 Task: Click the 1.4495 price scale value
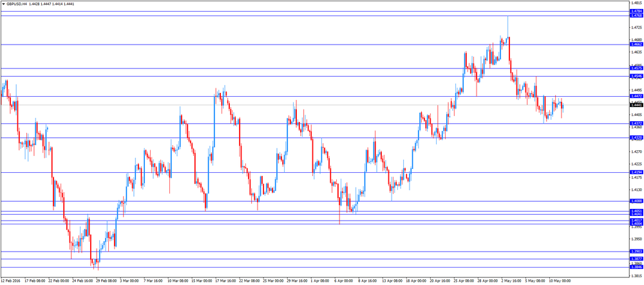[636, 90]
